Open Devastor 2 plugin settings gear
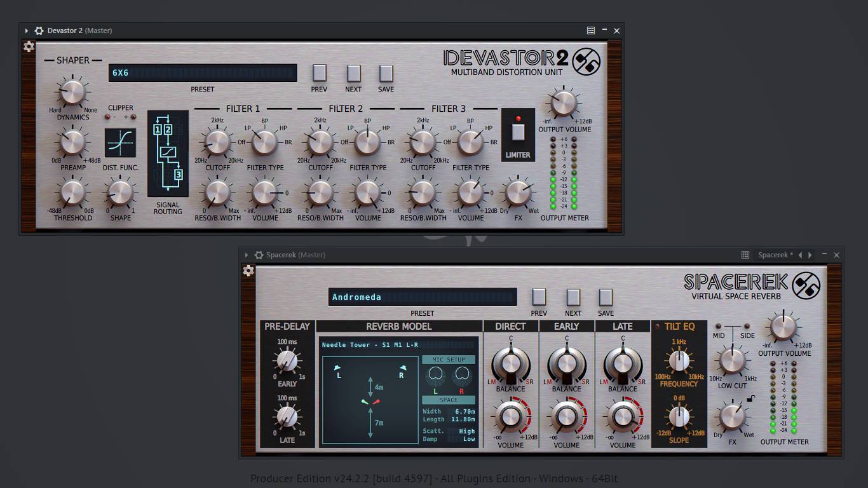 (x=29, y=46)
